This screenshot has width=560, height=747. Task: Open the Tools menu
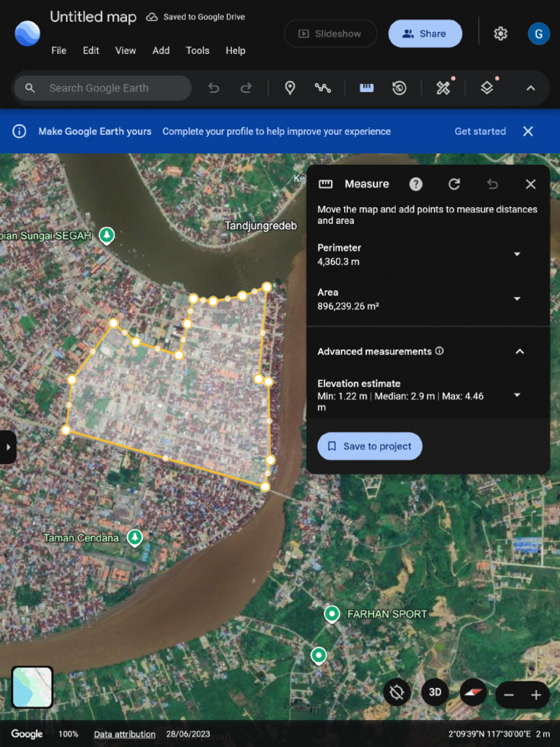pos(198,50)
